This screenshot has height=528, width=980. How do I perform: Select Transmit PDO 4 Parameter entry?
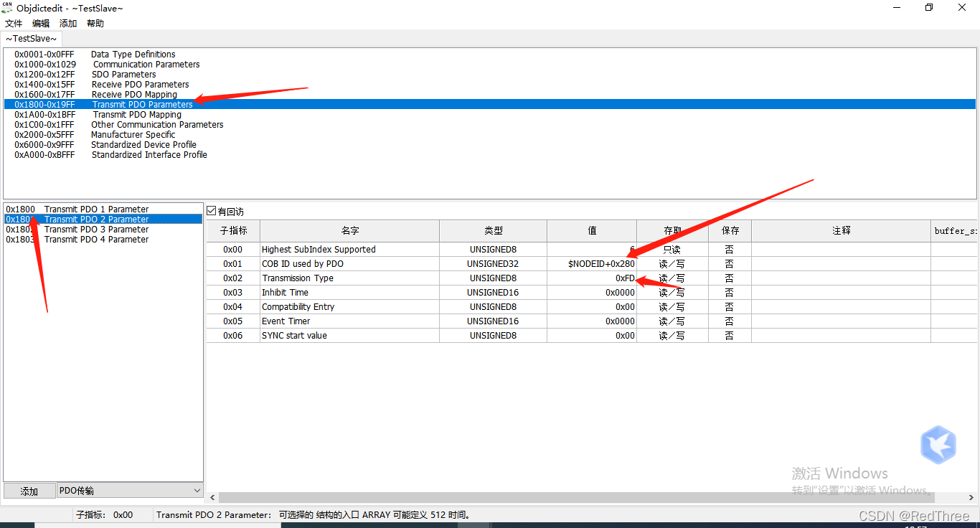[103, 240]
